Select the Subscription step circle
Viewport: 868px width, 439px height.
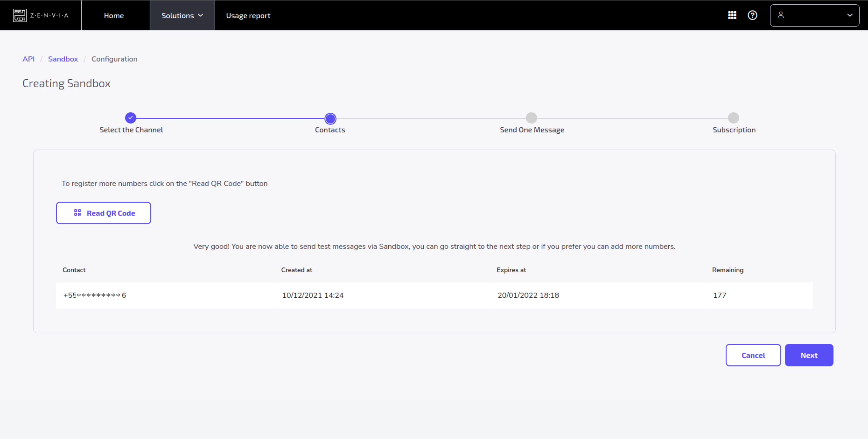point(734,118)
